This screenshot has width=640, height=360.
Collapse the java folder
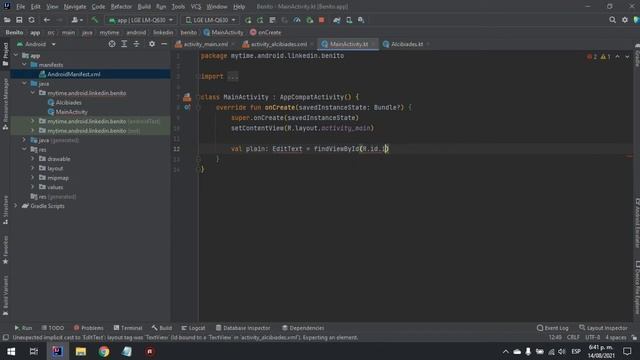coord(24,83)
